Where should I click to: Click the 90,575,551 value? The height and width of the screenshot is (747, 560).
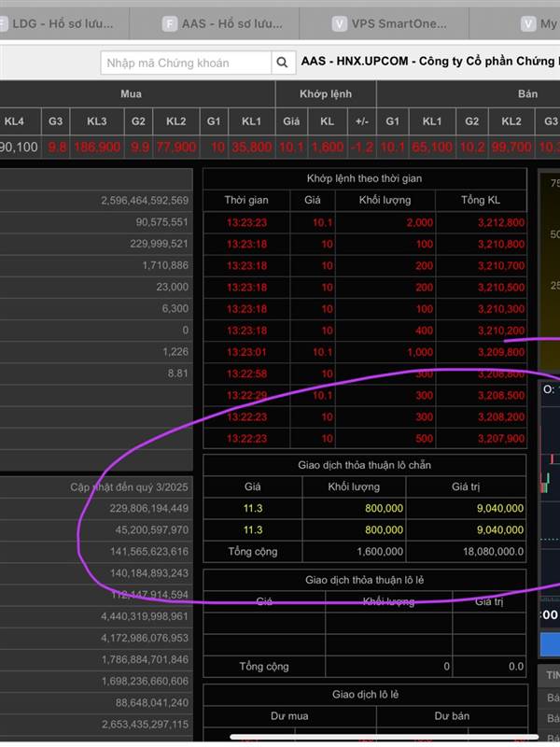tap(162, 222)
